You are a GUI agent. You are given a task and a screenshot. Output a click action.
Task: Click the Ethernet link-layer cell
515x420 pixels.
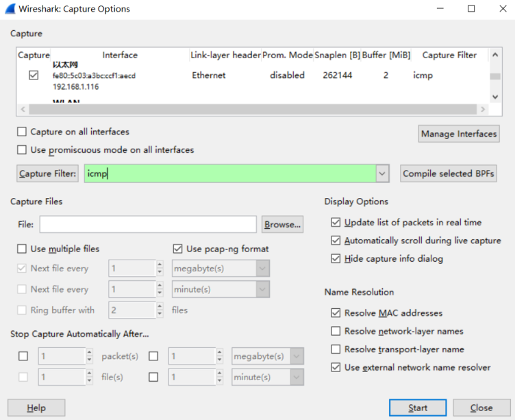[x=209, y=75]
